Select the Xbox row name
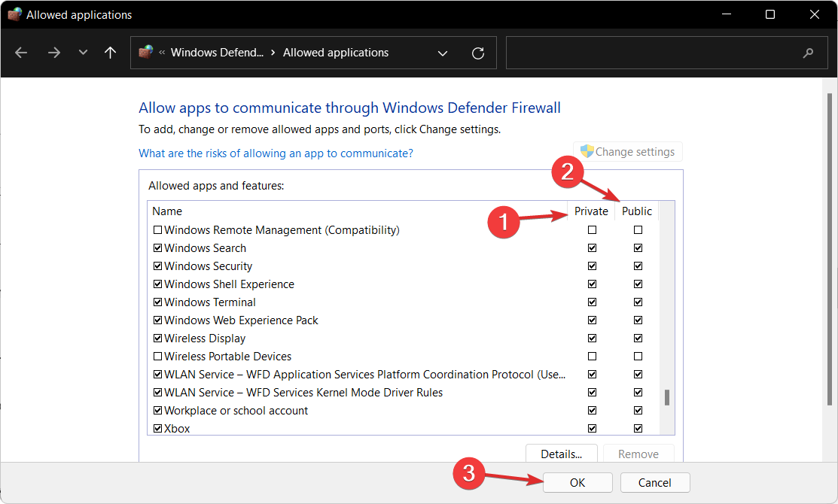Viewport: 838px width, 504px height. [x=177, y=429]
